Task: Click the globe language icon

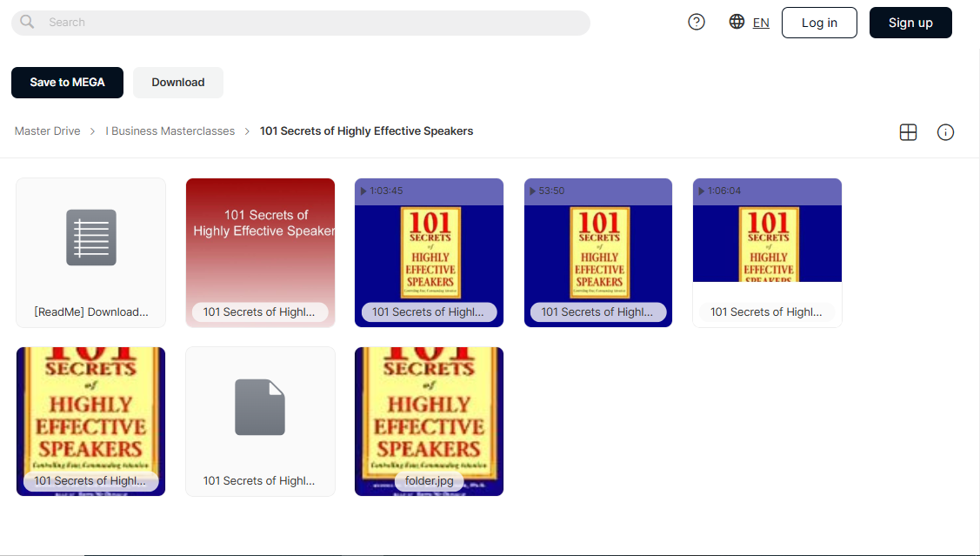Action: click(x=737, y=22)
